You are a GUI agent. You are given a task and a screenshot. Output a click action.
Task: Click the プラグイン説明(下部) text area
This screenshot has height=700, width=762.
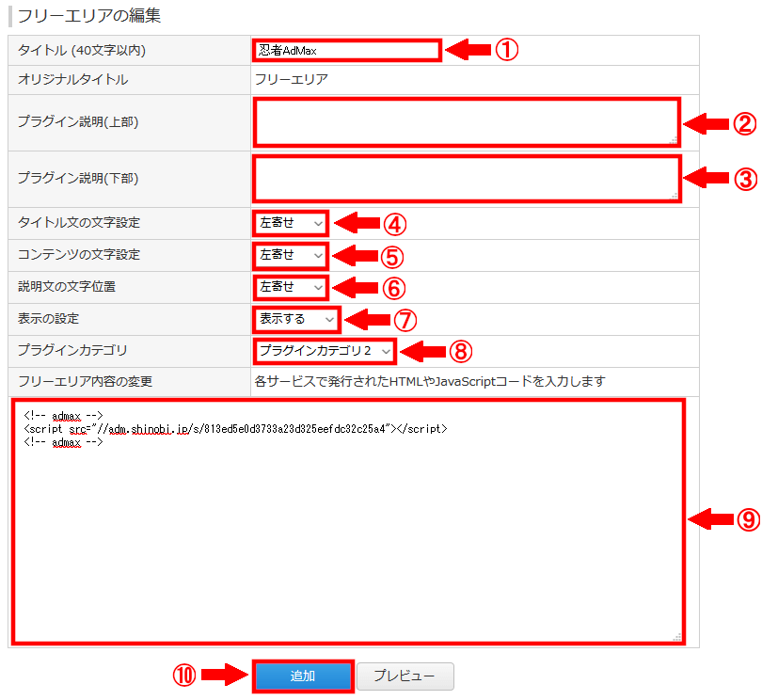[x=467, y=179]
